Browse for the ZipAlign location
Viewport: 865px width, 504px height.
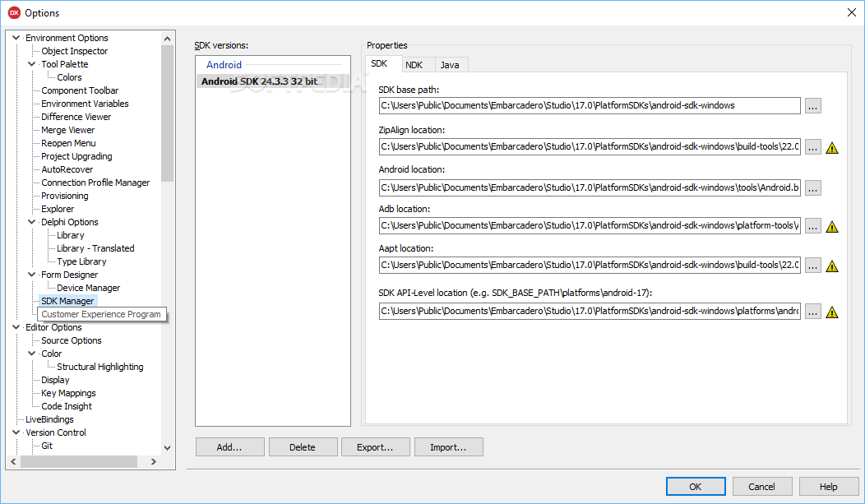(x=812, y=147)
